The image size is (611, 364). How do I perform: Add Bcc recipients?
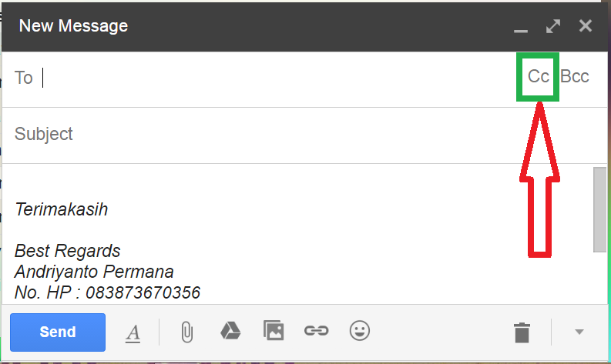coord(575,77)
